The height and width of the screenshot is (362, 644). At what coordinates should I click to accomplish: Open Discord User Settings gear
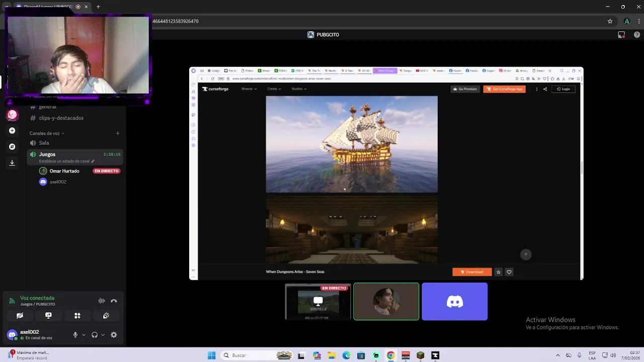pyautogui.click(x=114, y=335)
